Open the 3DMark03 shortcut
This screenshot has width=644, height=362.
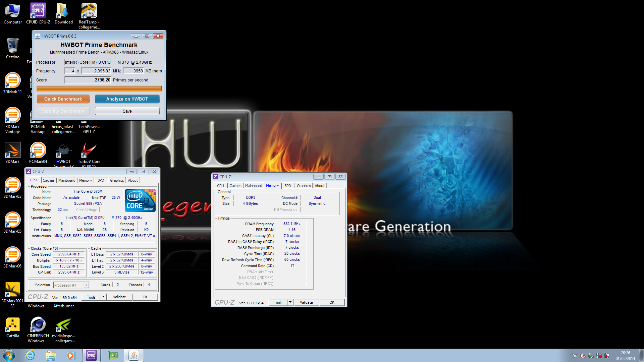pos(13,188)
